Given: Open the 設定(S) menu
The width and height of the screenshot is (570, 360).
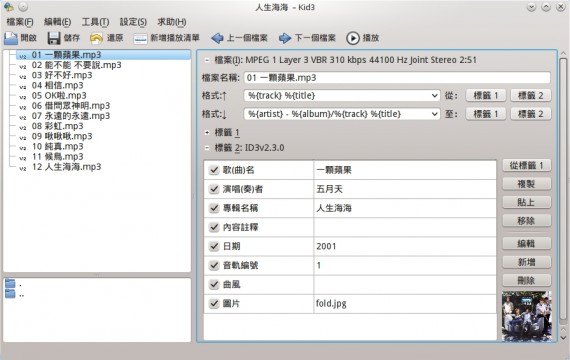Looking at the screenshot, I should [x=133, y=22].
